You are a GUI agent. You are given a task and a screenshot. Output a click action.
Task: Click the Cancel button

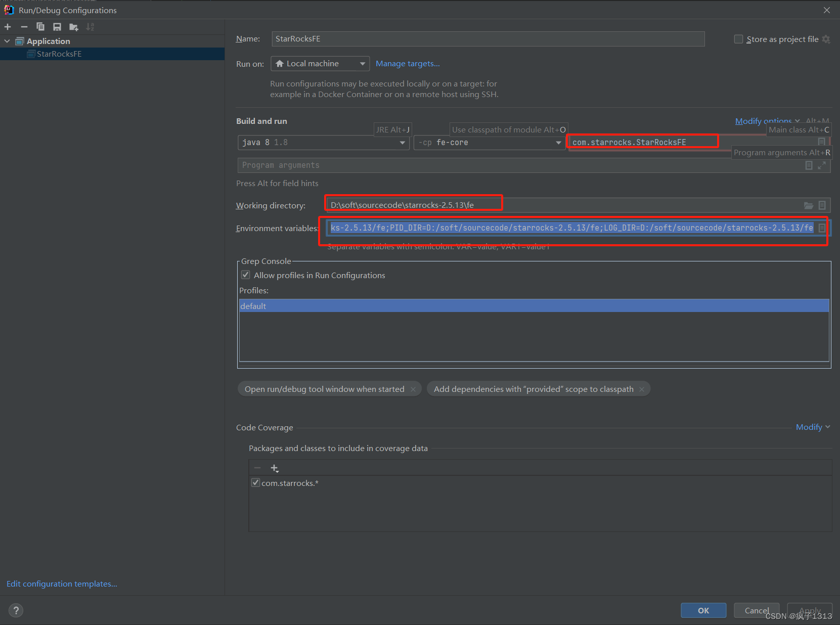pyautogui.click(x=757, y=610)
